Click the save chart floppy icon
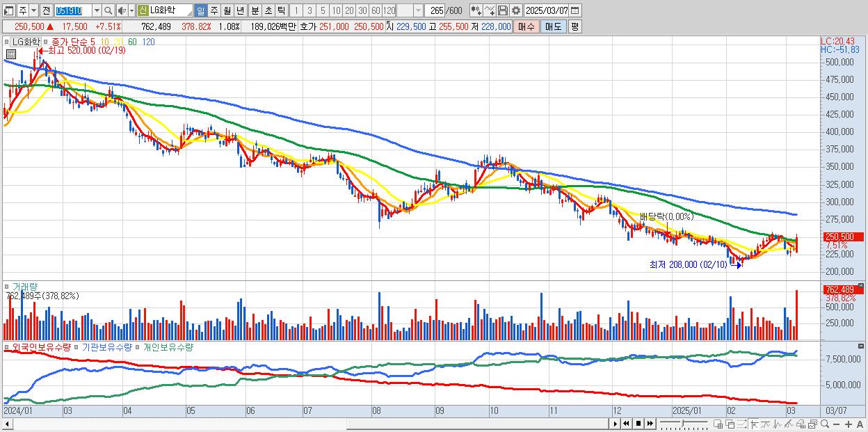Viewport: 868px width, 432px height. point(502,10)
